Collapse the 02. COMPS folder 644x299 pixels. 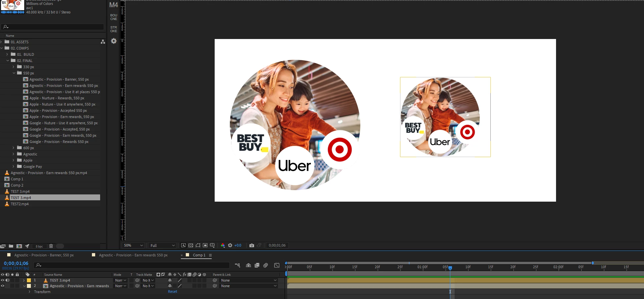(x=2, y=48)
